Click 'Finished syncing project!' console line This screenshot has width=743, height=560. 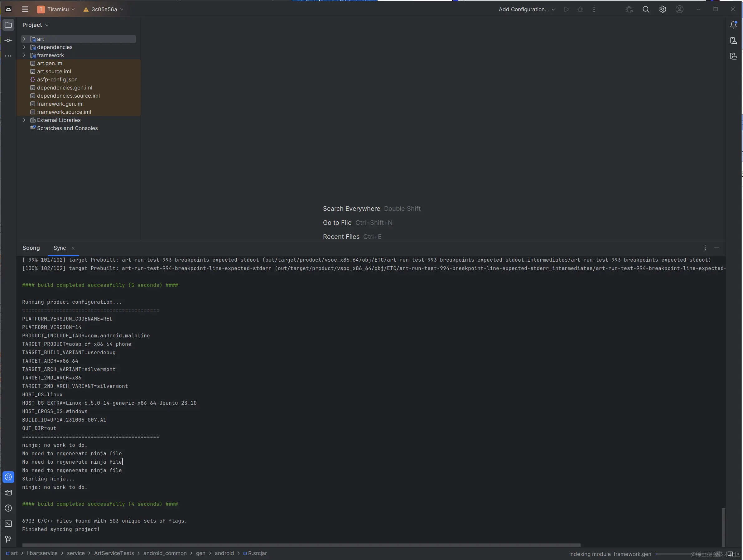[x=61, y=529]
